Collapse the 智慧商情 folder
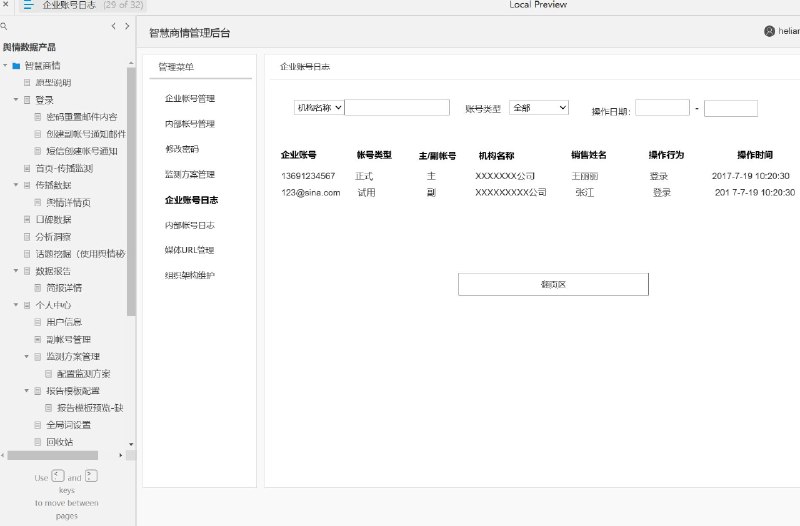The width and height of the screenshot is (800, 526). pos(5,65)
